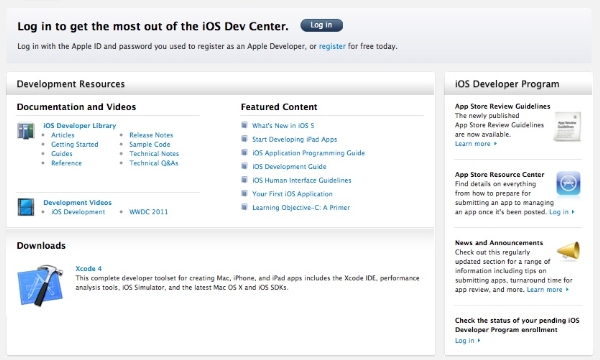Open the Articles link
Image resolution: width=600 pixels, height=360 pixels.
click(63, 135)
